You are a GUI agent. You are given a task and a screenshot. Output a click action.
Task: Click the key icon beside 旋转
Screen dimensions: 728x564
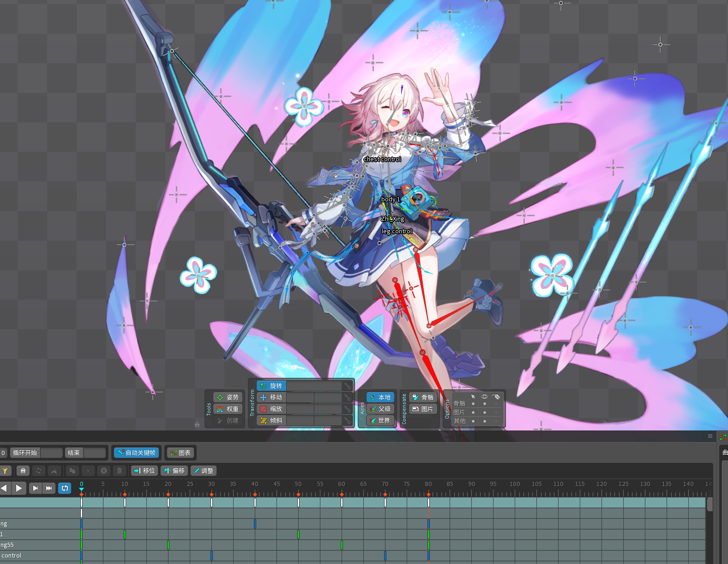[x=347, y=386]
